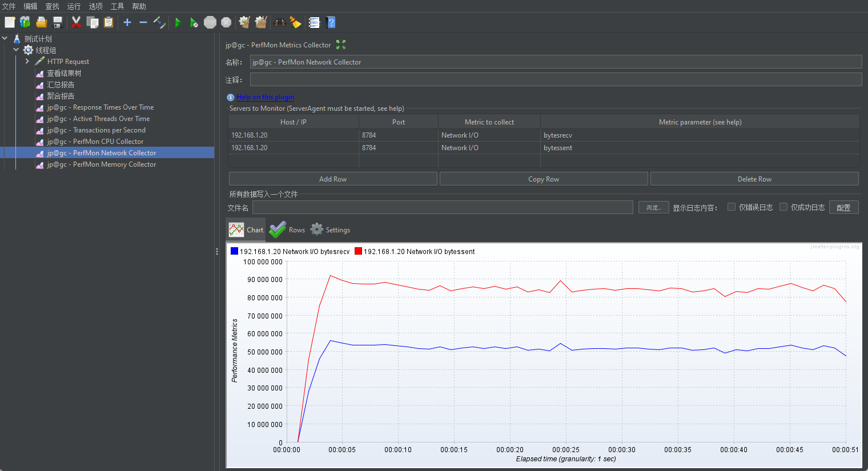Select the bytesrecv metric parameter cell

(700, 135)
